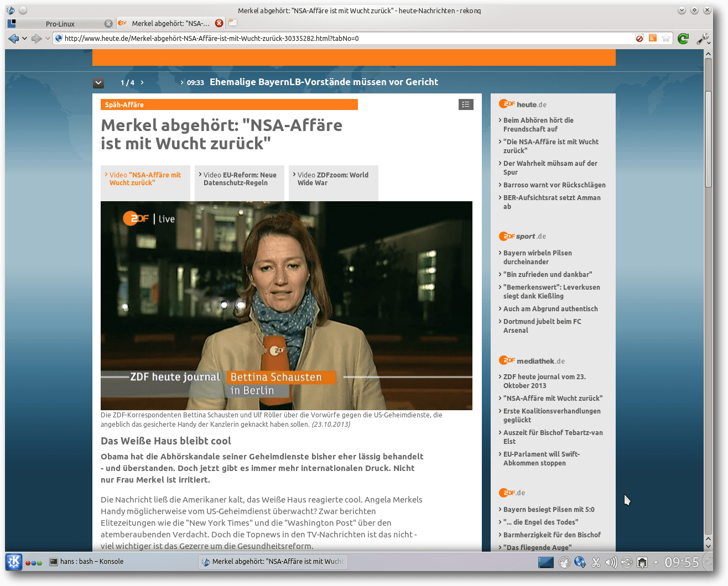Open the KDE application launcher
Viewport: 728px width, 586px height.
[x=14, y=562]
